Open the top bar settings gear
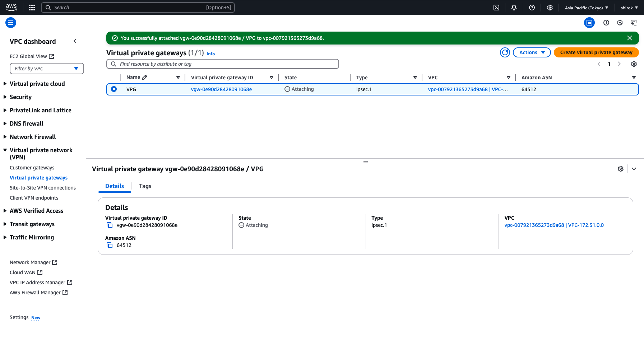644x341 pixels. pos(550,8)
